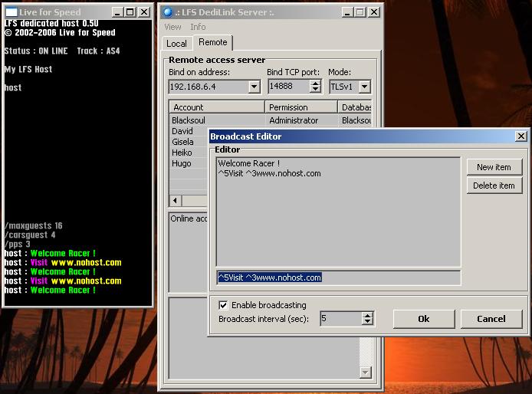Cancel the Broadcast Editor dialog
532x394 pixels.
click(491, 319)
